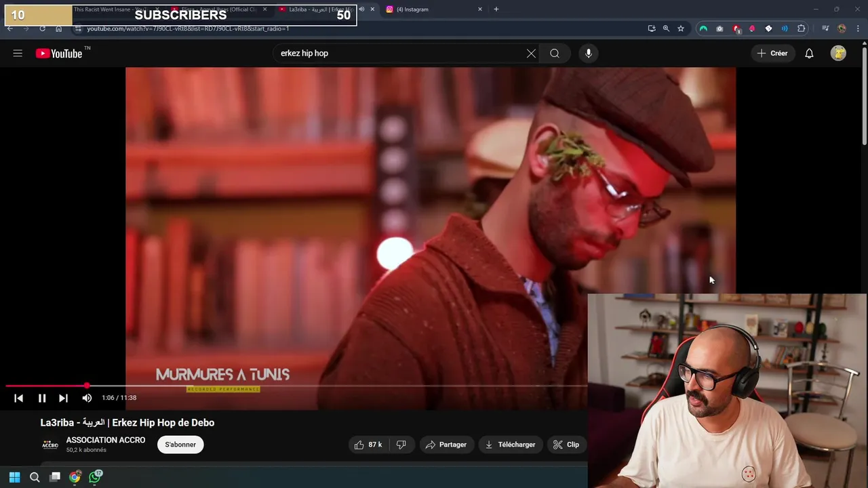Open the notifications bell
The width and height of the screenshot is (868, 488).
point(809,54)
